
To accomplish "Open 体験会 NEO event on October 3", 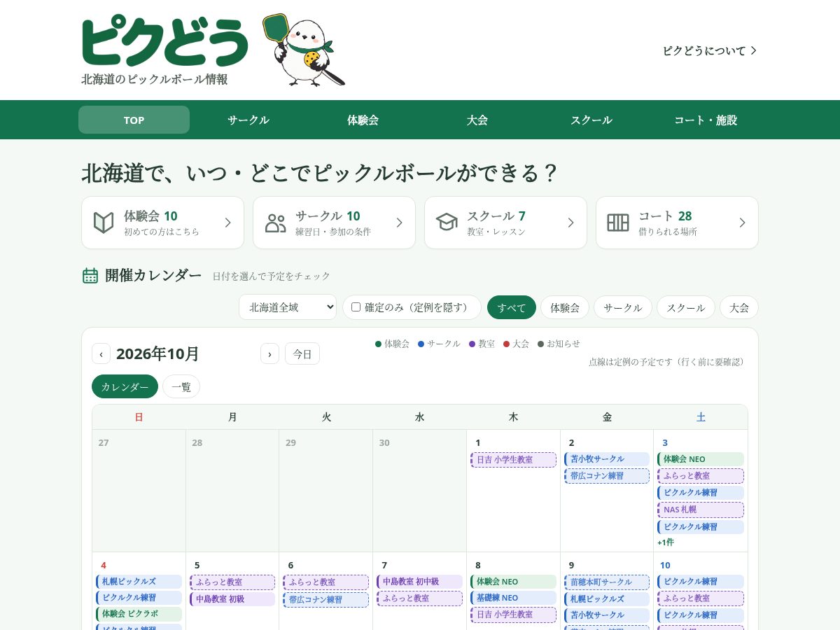I will click(x=701, y=459).
